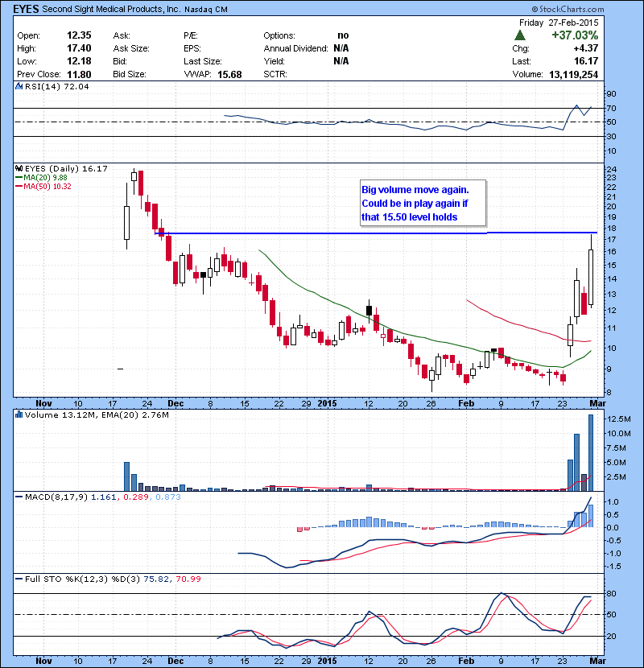
Task: Click the Volume bar chart icon
Action: click(19, 414)
